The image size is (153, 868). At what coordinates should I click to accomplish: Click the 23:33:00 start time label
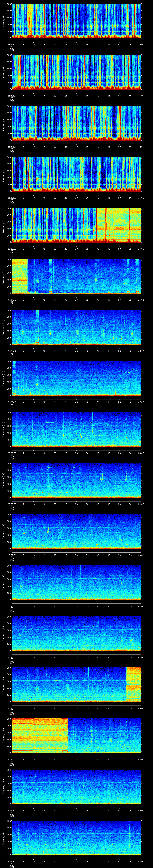(x=12, y=248)
